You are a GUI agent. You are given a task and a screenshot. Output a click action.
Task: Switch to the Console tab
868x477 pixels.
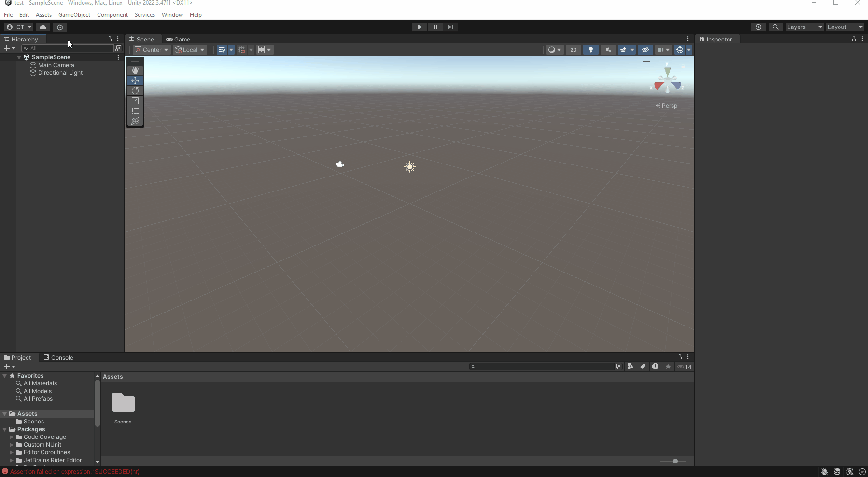tap(58, 357)
